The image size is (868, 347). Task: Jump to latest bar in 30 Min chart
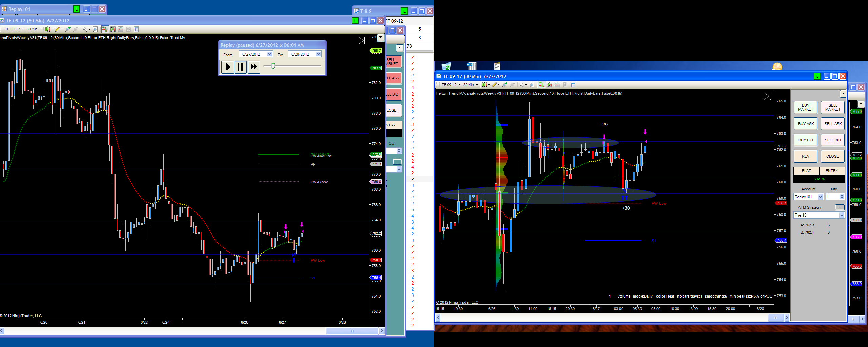[x=767, y=96]
